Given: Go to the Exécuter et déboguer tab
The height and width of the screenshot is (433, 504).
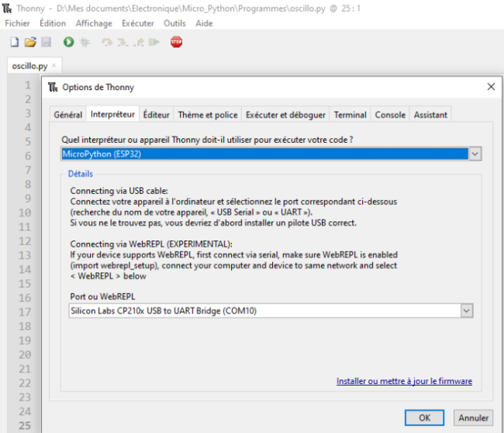Looking at the screenshot, I should [285, 115].
